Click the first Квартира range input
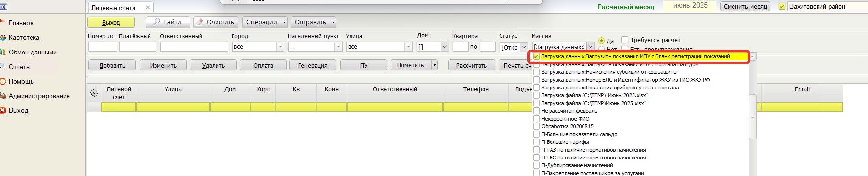The image size is (868, 176). point(461,47)
